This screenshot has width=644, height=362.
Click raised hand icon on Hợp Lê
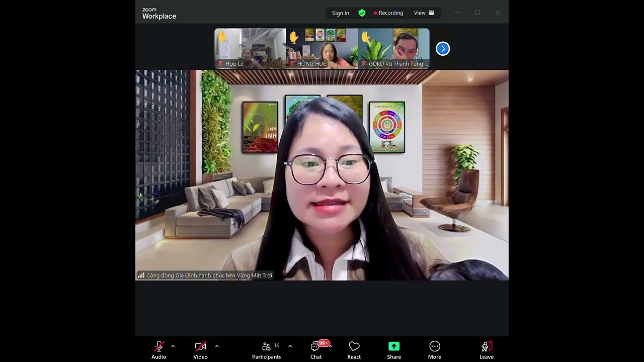222,37
